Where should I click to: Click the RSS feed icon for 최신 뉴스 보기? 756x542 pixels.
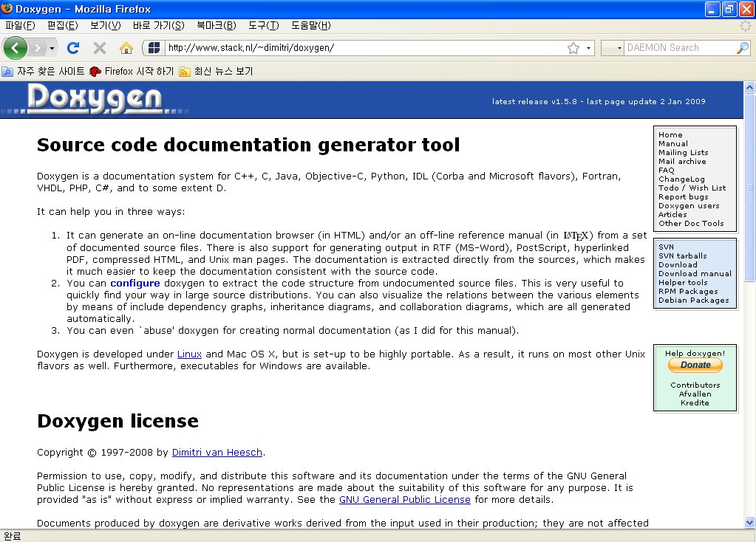point(185,72)
